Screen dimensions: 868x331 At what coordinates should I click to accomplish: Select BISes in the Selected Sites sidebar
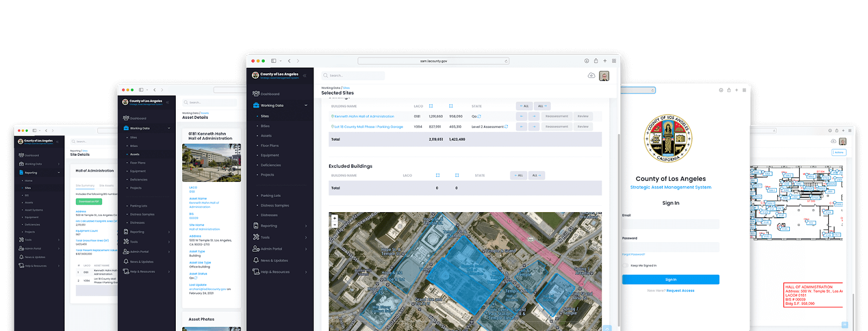click(x=265, y=126)
